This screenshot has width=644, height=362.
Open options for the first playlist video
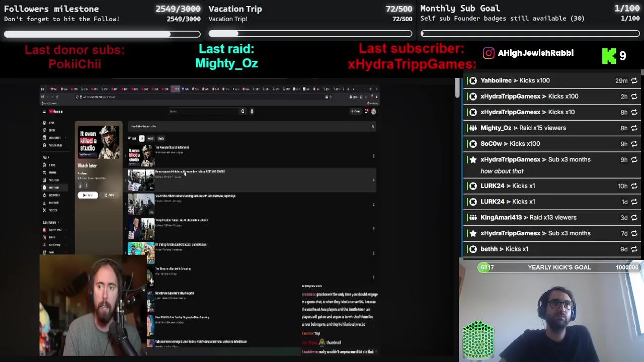click(x=373, y=156)
